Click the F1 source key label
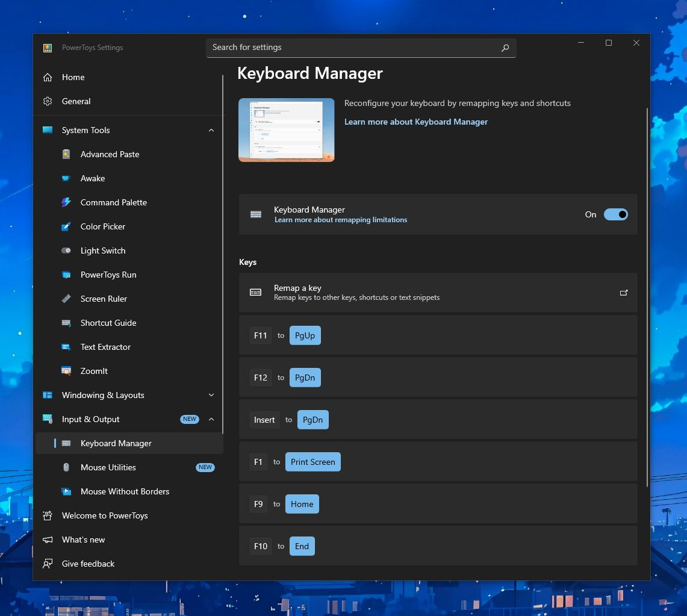 (258, 462)
